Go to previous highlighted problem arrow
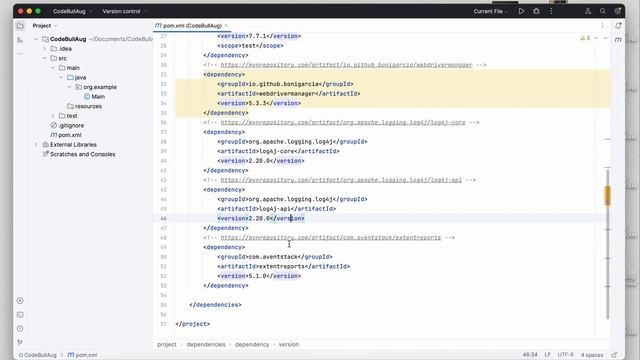Image resolution: width=640 pixels, height=360 pixels. click(596, 38)
